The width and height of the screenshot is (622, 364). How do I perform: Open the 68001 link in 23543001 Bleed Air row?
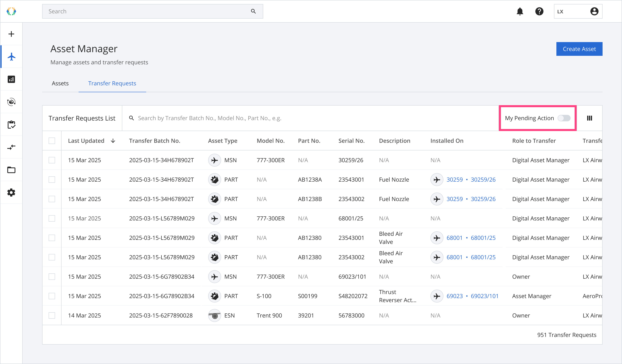point(454,238)
